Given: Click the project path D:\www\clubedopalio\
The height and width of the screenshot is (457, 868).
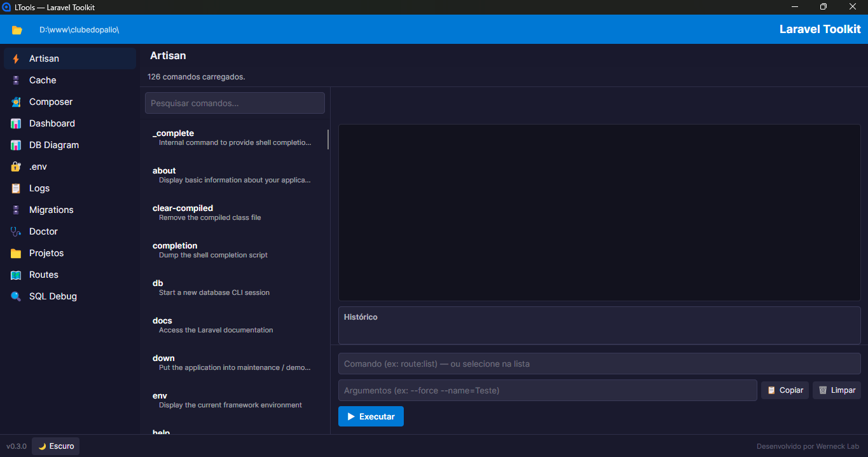Looking at the screenshot, I should (79, 30).
